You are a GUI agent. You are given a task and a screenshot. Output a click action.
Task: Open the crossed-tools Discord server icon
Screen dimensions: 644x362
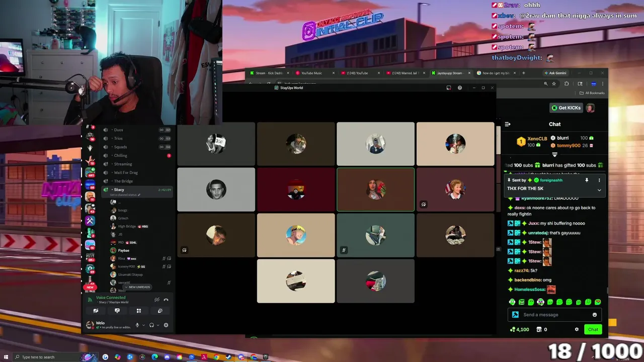point(90,221)
